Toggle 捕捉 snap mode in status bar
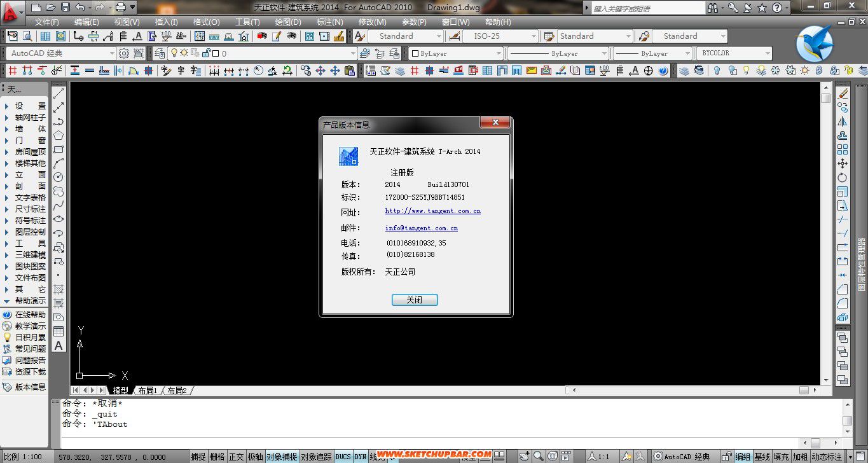Screen dimensions: 868x463 point(198,457)
